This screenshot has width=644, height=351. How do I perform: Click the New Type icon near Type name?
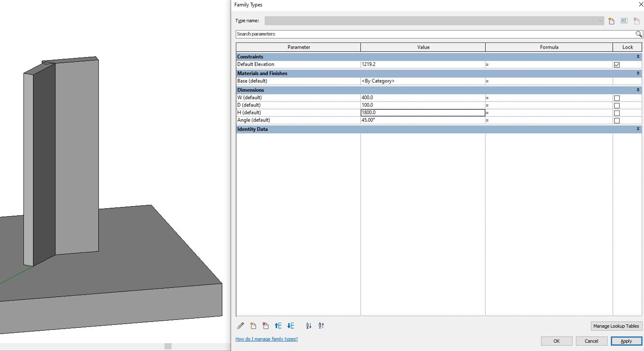[x=611, y=21]
